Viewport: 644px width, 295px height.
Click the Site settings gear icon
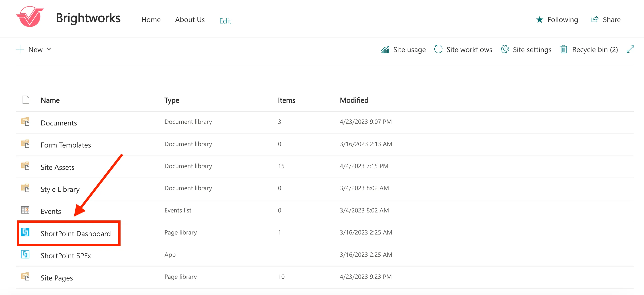point(504,49)
